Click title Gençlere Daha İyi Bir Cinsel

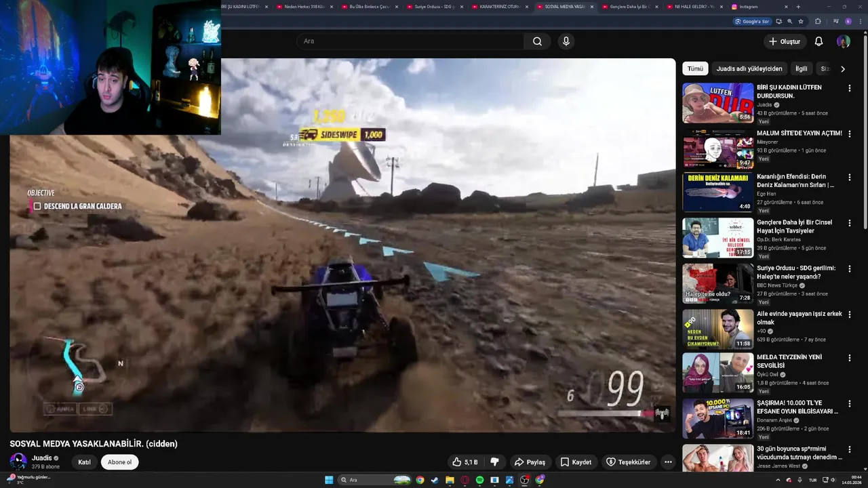point(794,226)
